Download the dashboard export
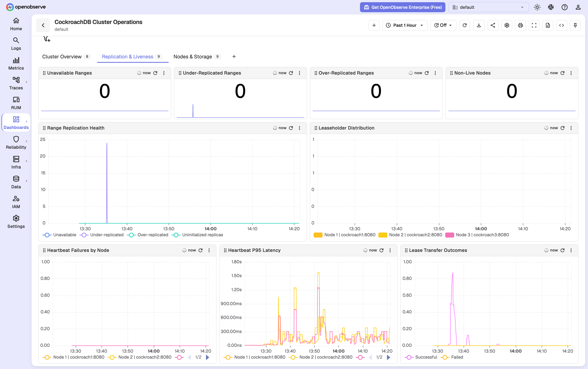Image resolution: width=588 pixels, height=369 pixels. tap(479, 25)
